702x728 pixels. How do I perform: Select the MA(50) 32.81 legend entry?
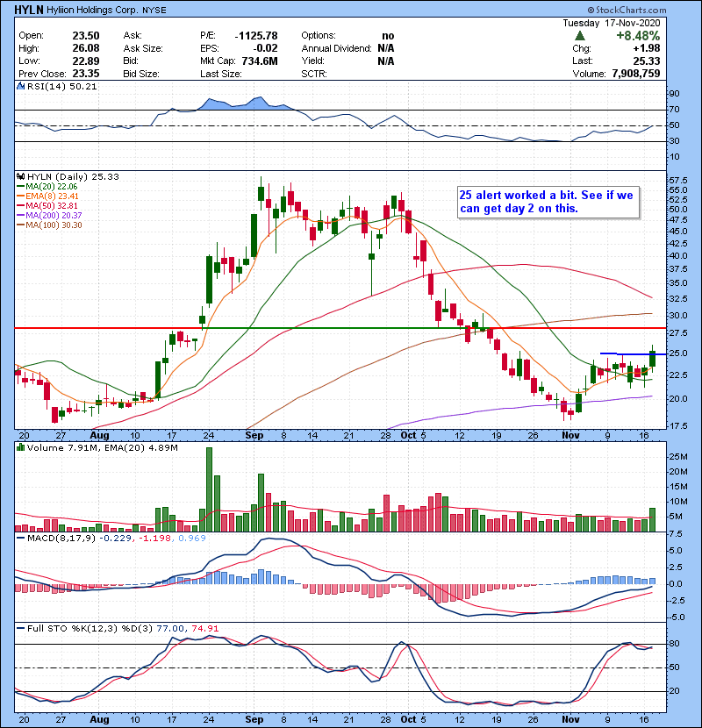click(47, 205)
